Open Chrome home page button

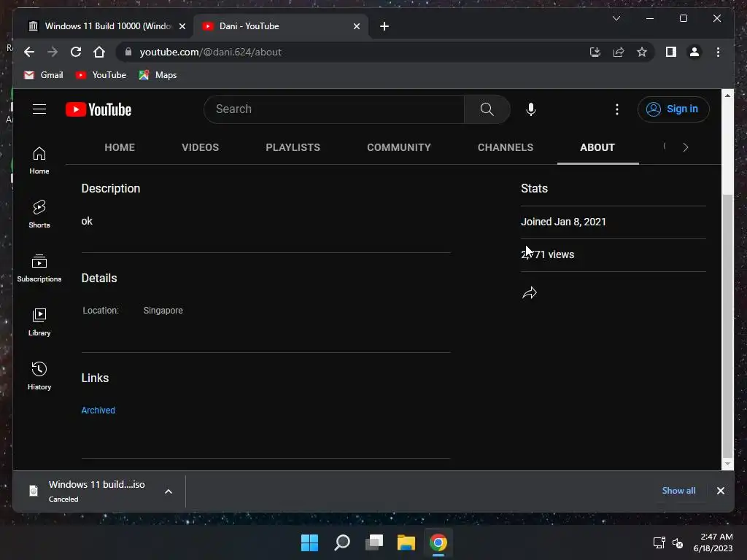point(99,52)
